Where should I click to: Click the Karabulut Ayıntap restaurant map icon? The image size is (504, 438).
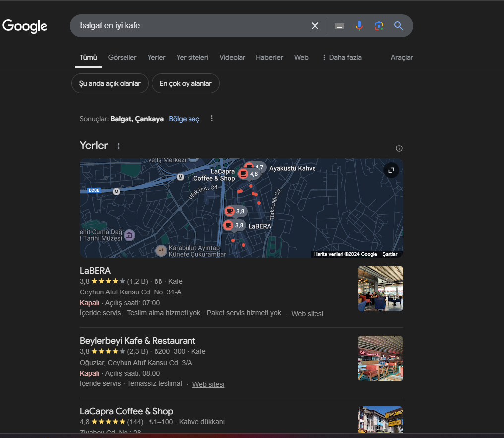point(161,250)
